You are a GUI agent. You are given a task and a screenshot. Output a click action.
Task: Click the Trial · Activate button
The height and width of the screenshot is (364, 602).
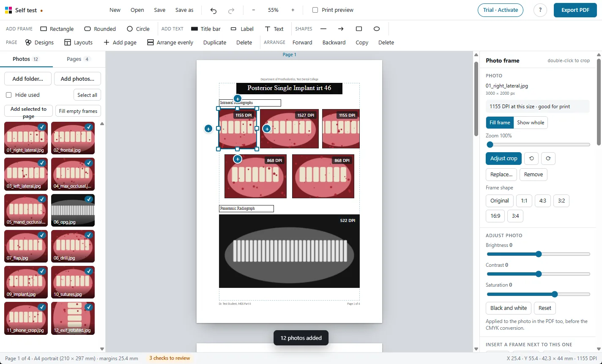point(501,10)
